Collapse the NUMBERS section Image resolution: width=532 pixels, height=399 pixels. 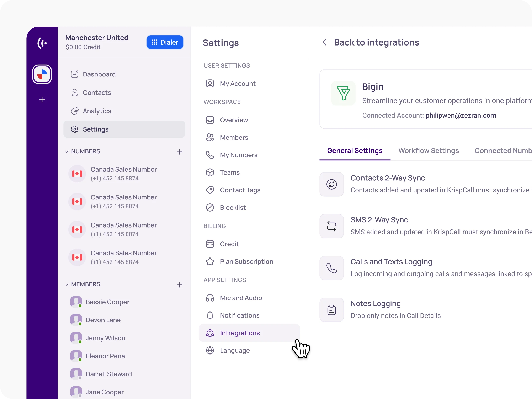point(67,151)
